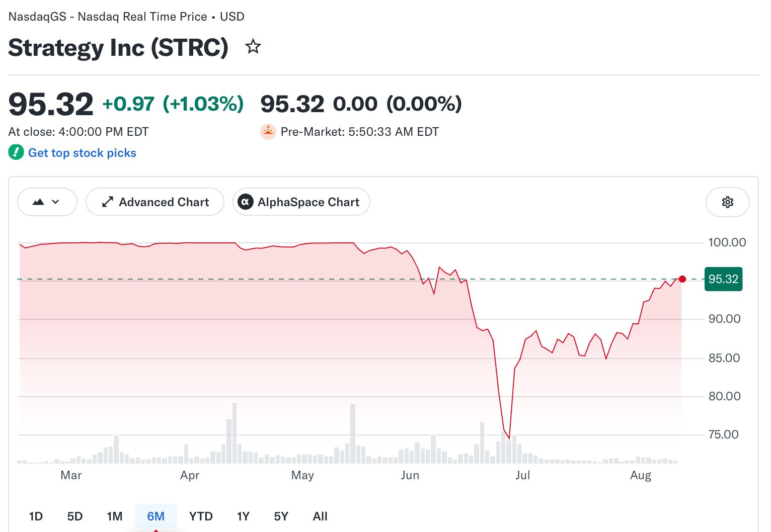Click the 95.32 price label on axis
The height and width of the screenshot is (532, 771).
click(x=723, y=279)
